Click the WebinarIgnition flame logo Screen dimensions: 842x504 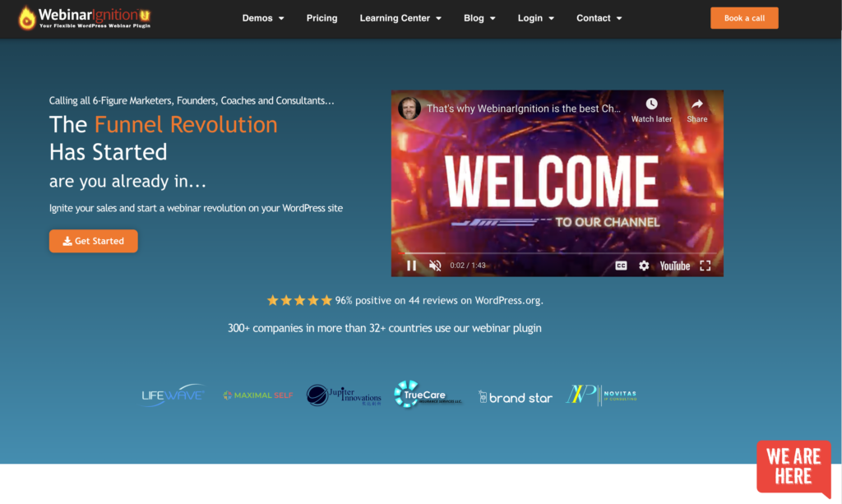27,17
